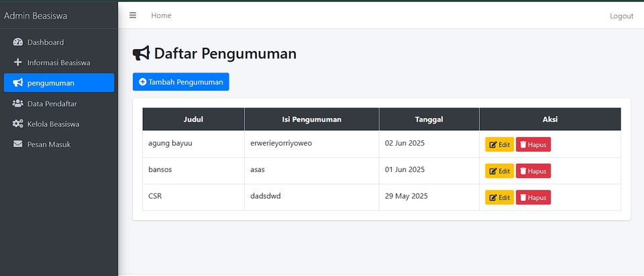Open the Dashboard sidebar menu item
Viewport: 644px width, 276px height.
coord(46,42)
